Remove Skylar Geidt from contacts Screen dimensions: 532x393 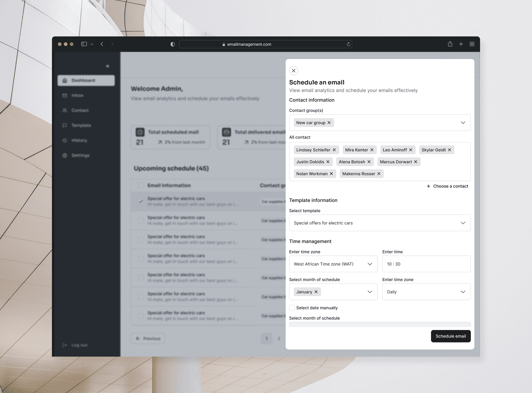[x=450, y=150]
